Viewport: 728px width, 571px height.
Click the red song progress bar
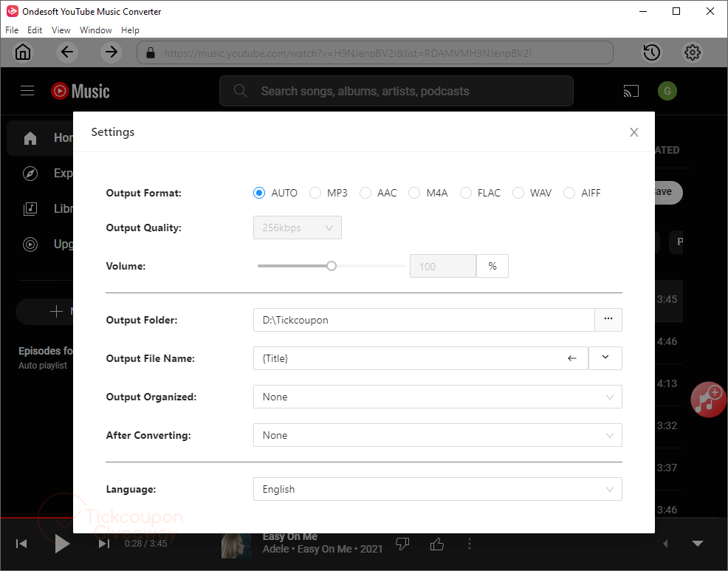click(36, 518)
